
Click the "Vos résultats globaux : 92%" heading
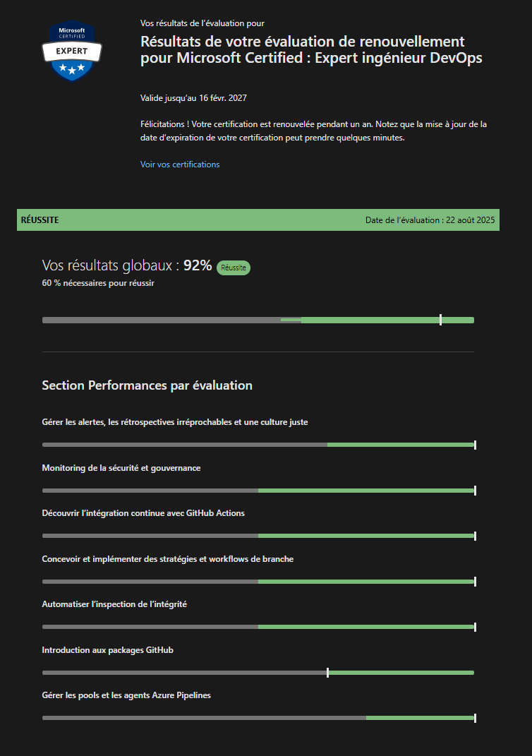[x=126, y=265]
